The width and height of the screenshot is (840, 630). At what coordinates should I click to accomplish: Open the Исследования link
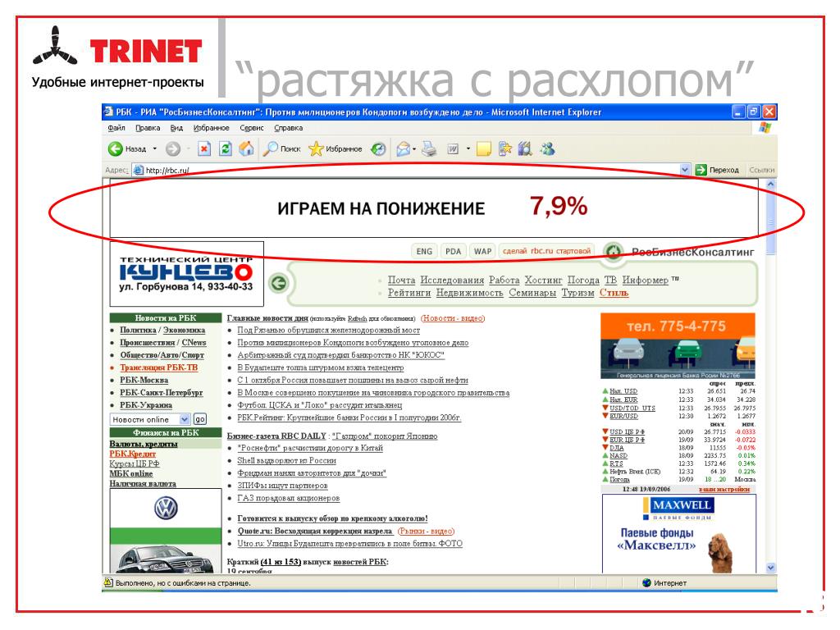tap(452, 281)
